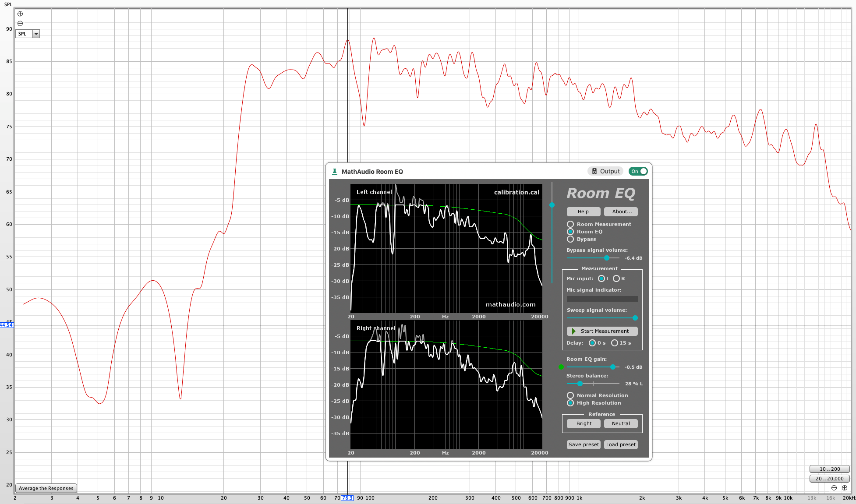
Task: Choose the Bright reference
Action: pos(584,423)
